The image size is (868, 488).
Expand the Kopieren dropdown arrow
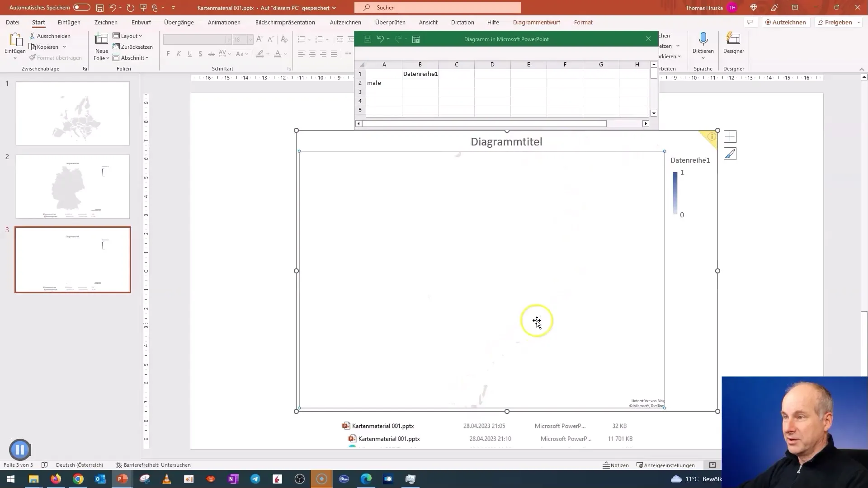tap(64, 47)
